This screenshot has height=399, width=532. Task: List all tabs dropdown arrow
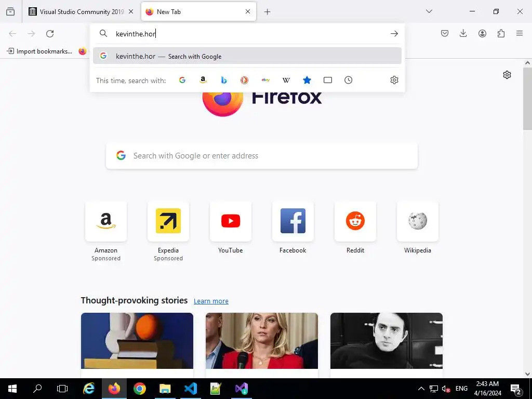coord(429,11)
